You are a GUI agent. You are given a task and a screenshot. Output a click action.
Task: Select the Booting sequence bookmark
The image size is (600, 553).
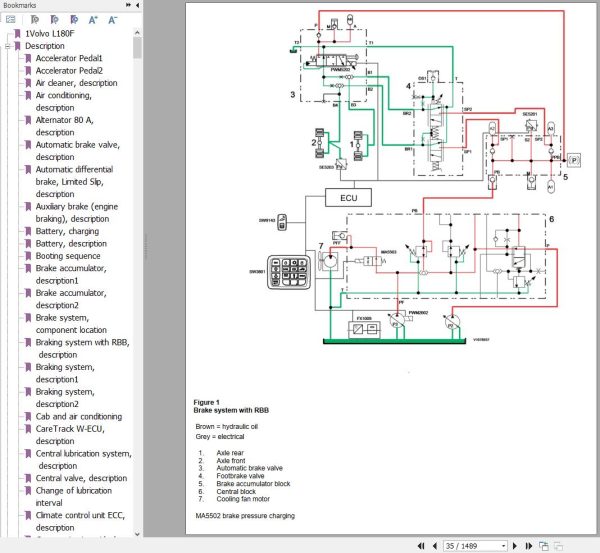(x=68, y=256)
